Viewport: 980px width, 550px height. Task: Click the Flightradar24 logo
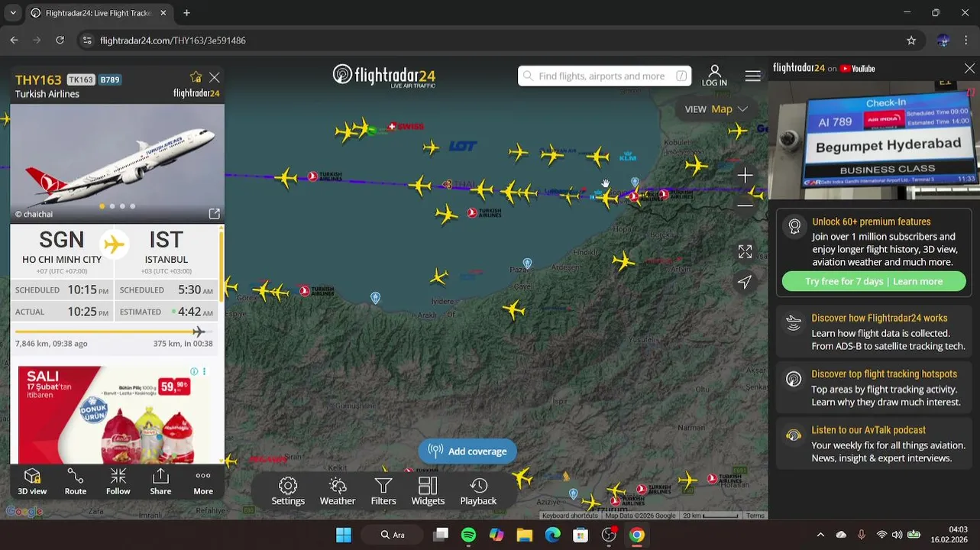click(384, 76)
